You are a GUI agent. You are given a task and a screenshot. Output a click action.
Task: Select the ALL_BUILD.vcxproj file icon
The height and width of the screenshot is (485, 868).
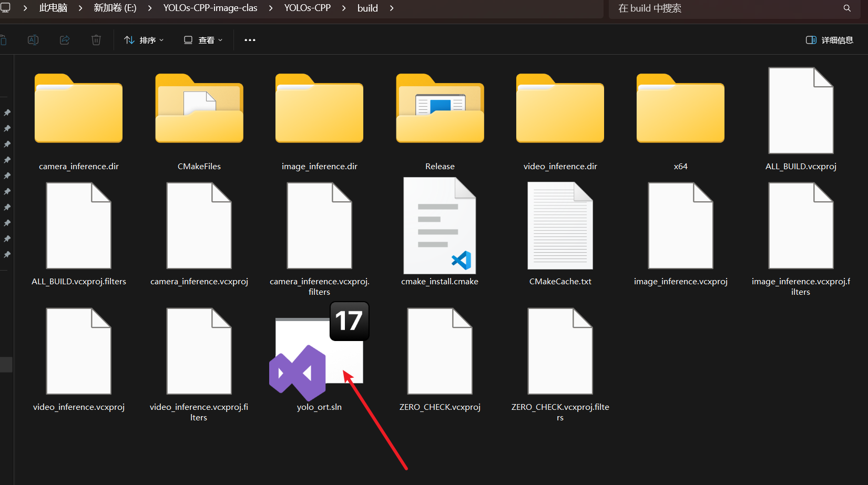click(x=801, y=110)
